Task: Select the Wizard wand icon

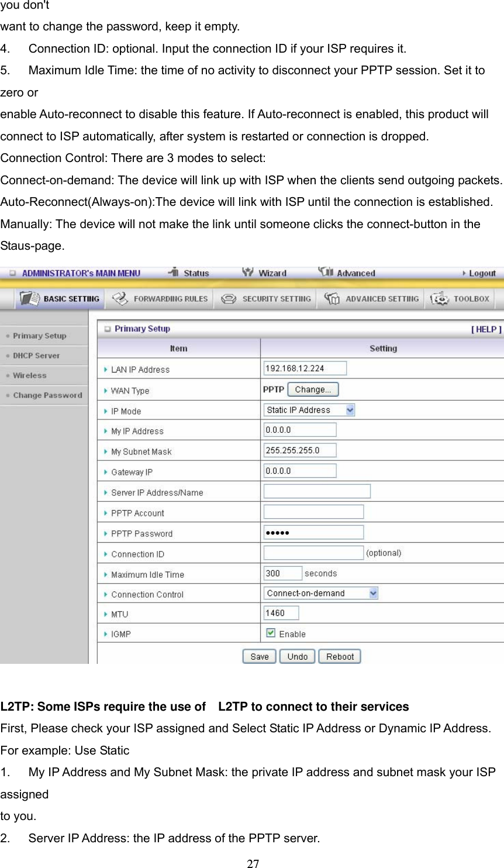Action: (x=248, y=273)
